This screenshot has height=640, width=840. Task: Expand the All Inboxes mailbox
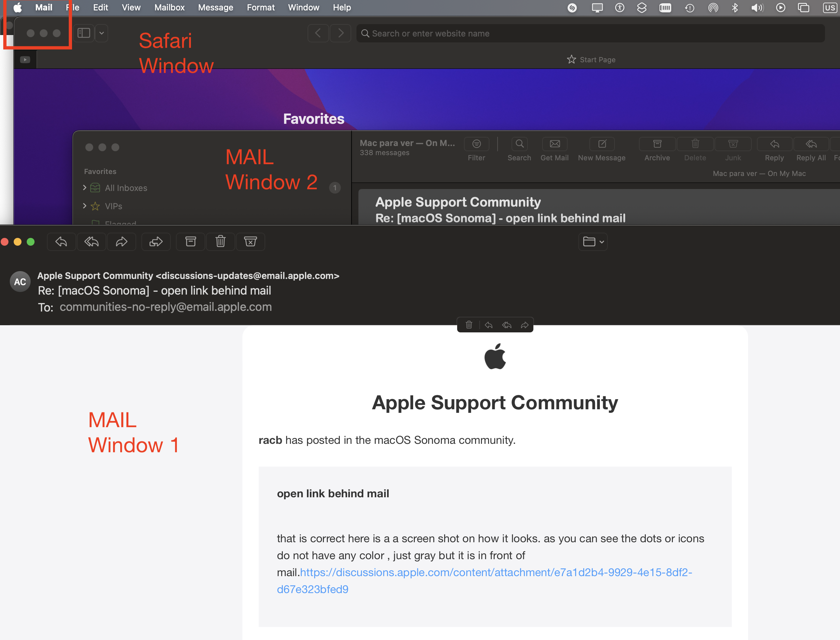click(x=85, y=187)
